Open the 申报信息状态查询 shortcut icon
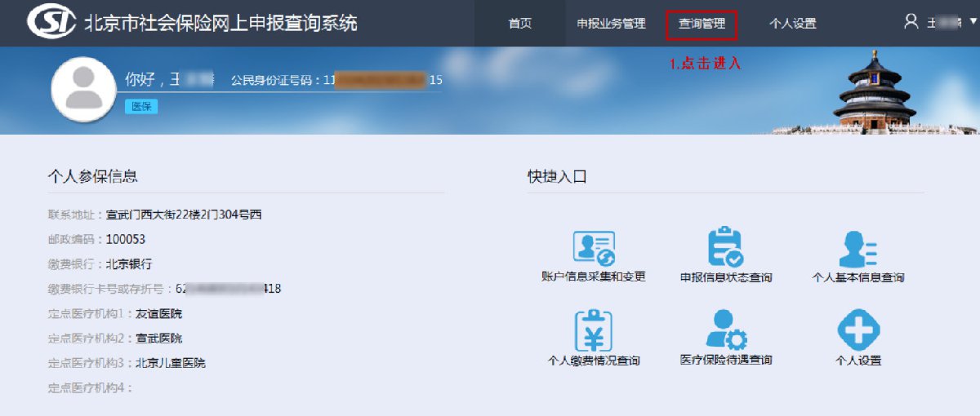Image resolution: width=980 pixels, height=416 pixels. tap(725, 248)
